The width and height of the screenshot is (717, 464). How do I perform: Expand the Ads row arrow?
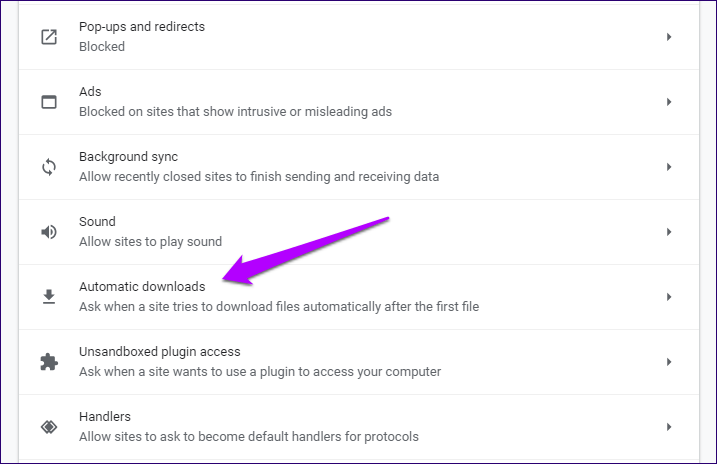(669, 102)
